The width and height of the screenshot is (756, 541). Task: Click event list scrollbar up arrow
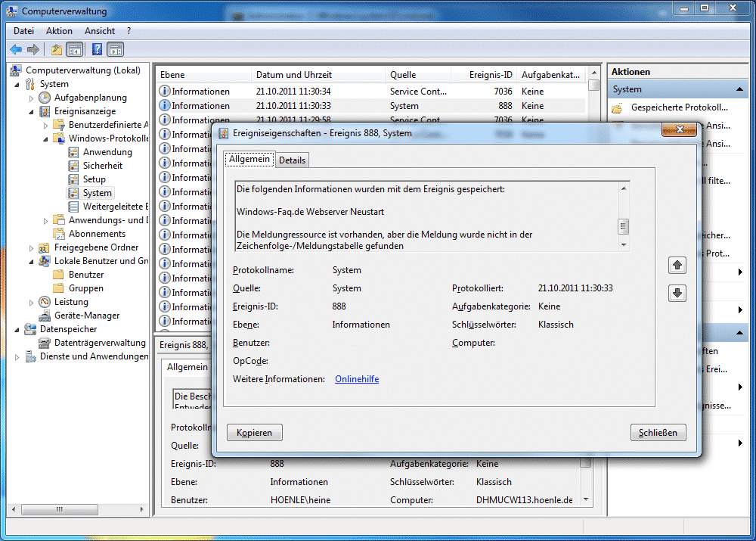pyautogui.click(x=594, y=73)
